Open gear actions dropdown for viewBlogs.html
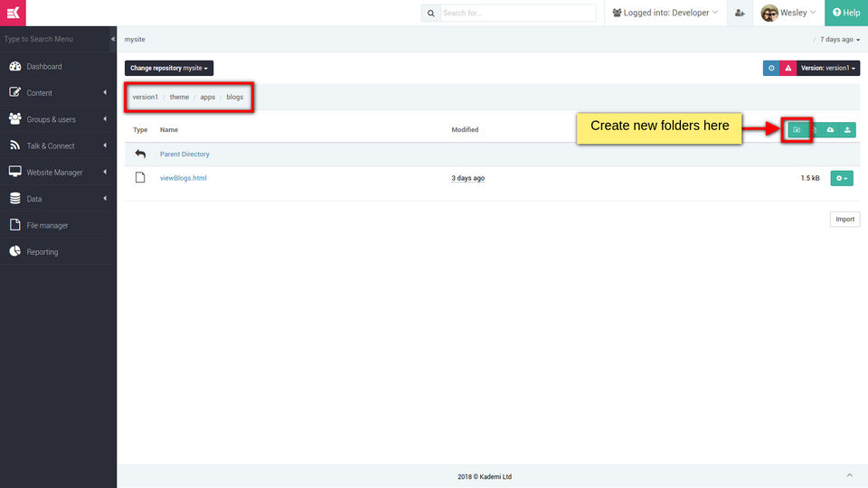Image resolution: width=868 pixels, height=488 pixels. click(x=842, y=178)
